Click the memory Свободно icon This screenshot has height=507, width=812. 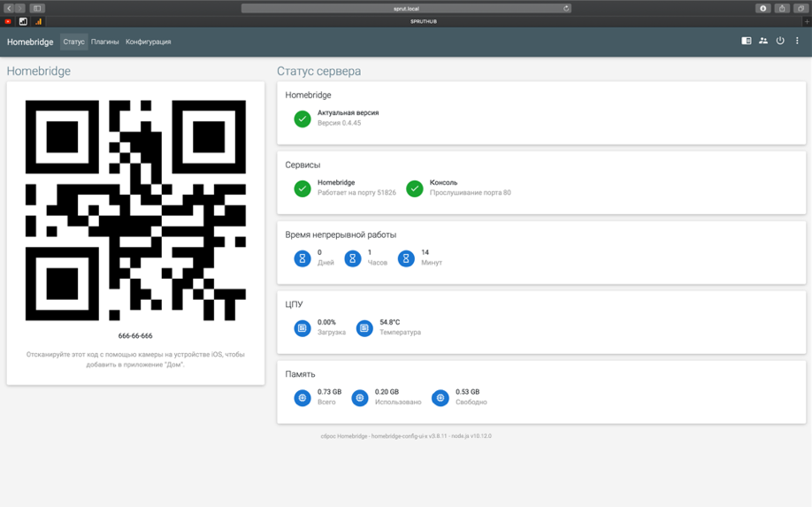coord(440,398)
